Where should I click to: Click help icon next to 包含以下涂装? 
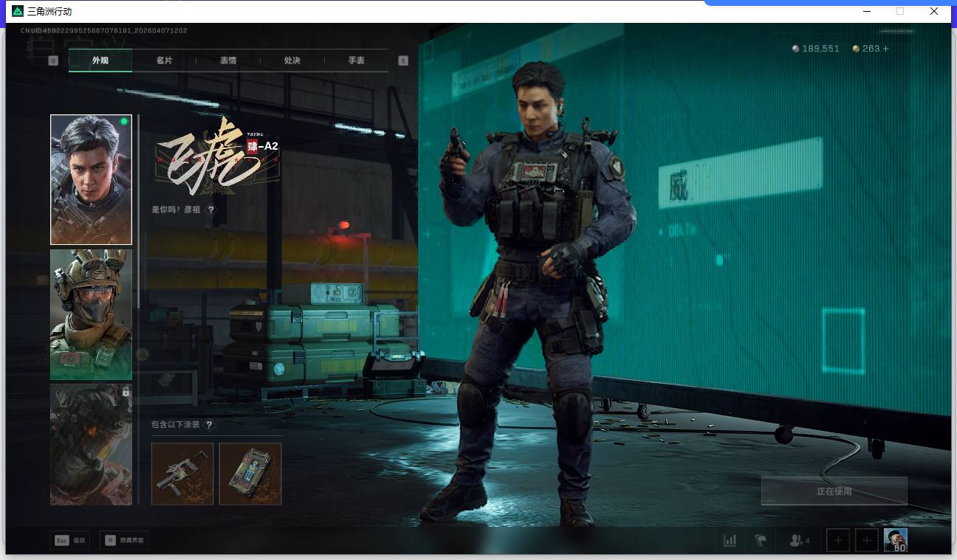click(210, 425)
